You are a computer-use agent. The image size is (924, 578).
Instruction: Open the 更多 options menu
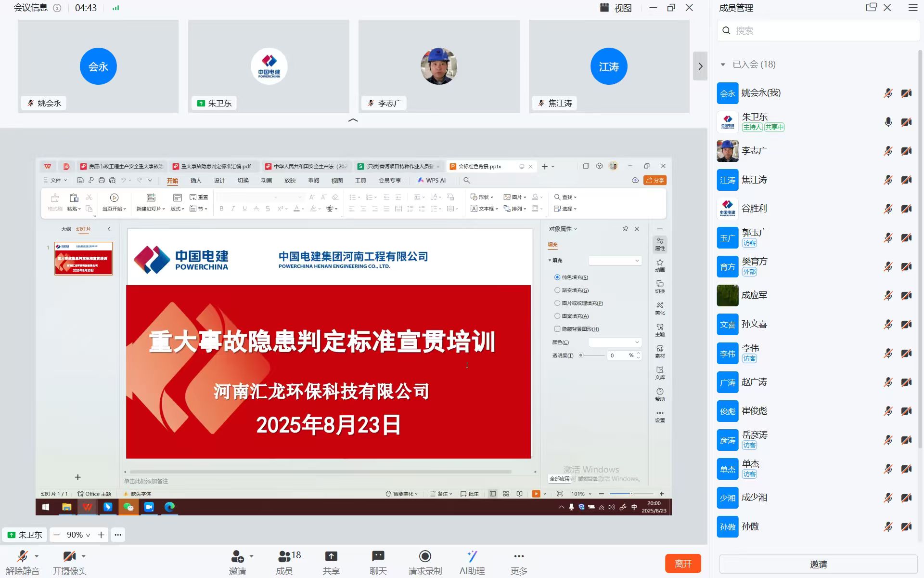pos(519,562)
